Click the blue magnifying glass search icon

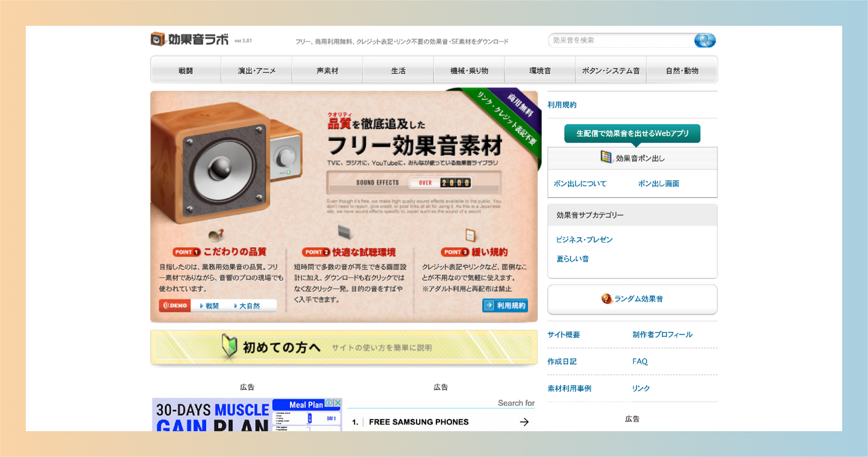[x=705, y=40]
